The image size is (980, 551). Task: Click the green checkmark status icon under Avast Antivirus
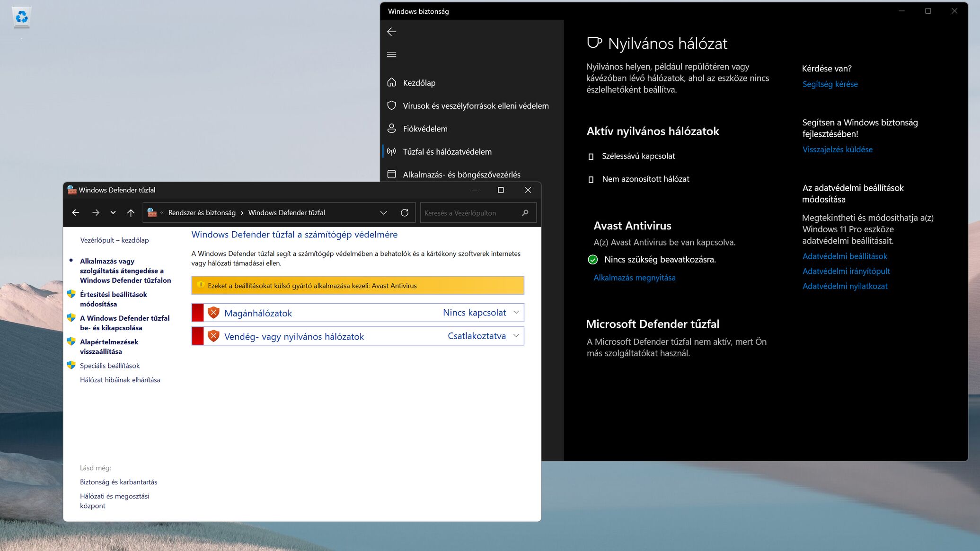592,260
